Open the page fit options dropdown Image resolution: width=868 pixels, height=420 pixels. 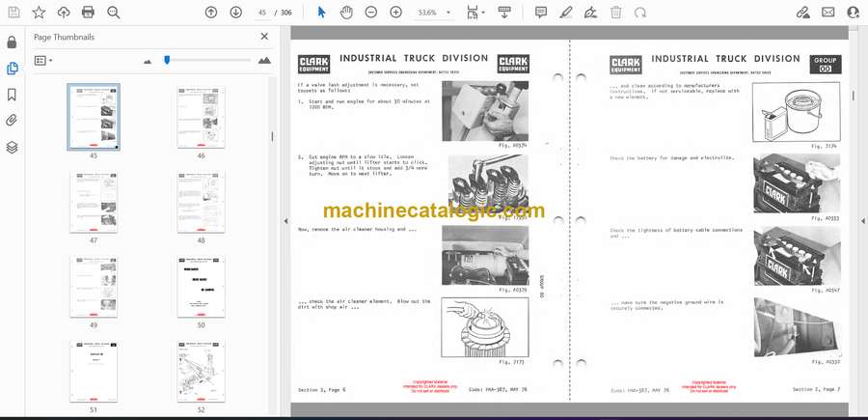(475, 13)
